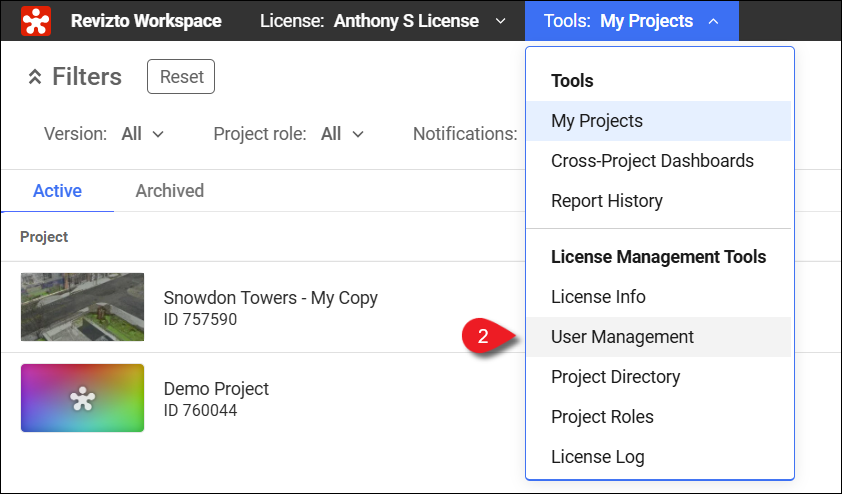The image size is (842, 494).
Task: Open Project Directory from menu
Action: (615, 377)
